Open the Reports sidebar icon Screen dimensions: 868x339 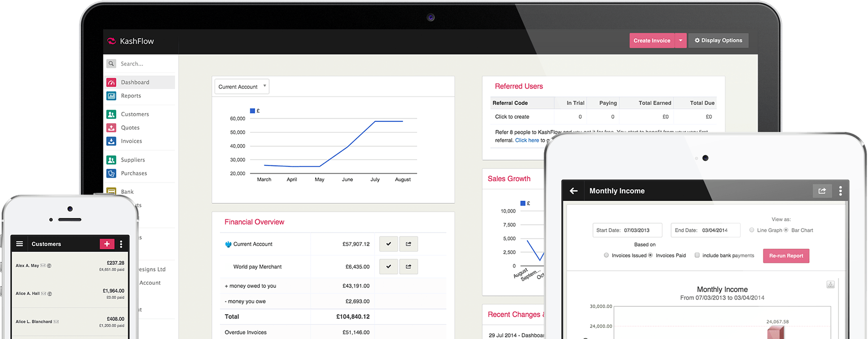point(111,96)
